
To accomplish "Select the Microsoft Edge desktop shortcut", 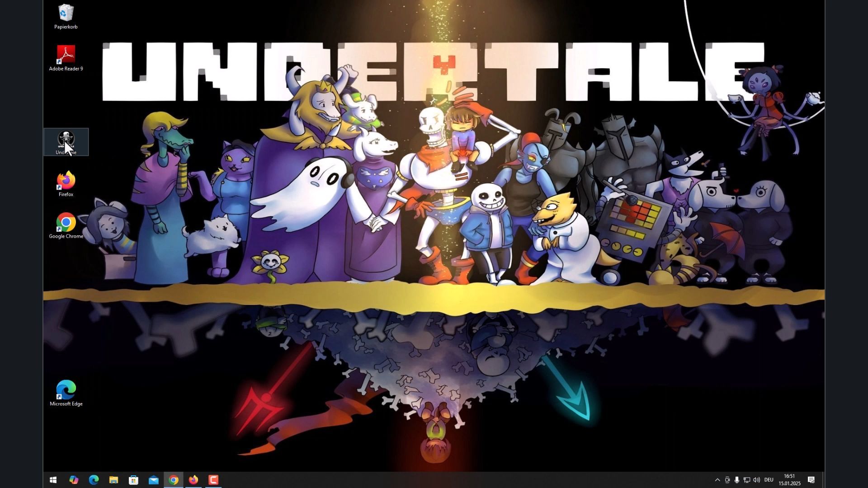I will click(x=66, y=394).
